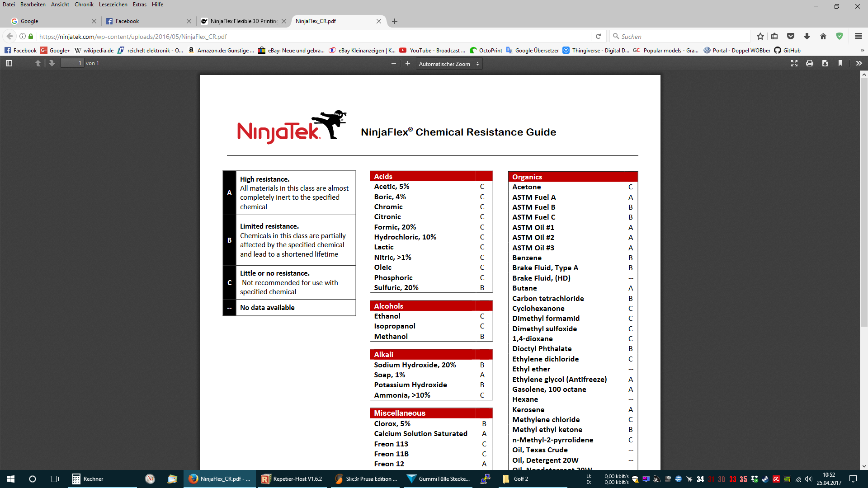Open Firefox hamburger menu
868x488 pixels.
pyautogui.click(x=858, y=36)
